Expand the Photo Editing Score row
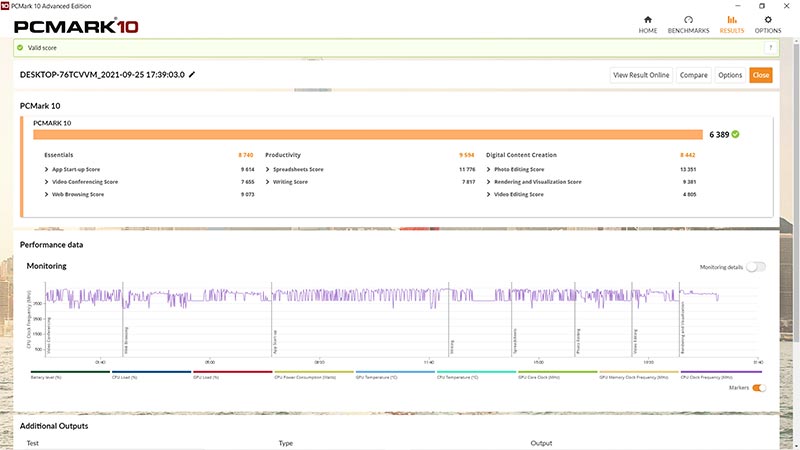The height and width of the screenshot is (450, 800). 488,169
